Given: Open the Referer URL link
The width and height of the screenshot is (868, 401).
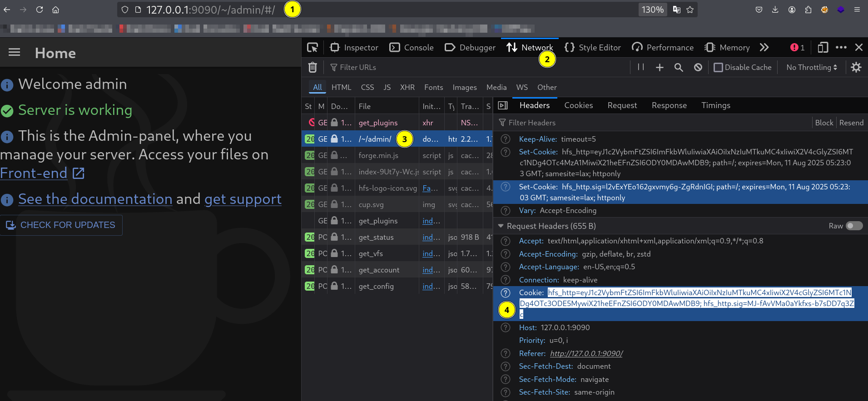Looking at the screenshot, I should [x=586, y=353].
